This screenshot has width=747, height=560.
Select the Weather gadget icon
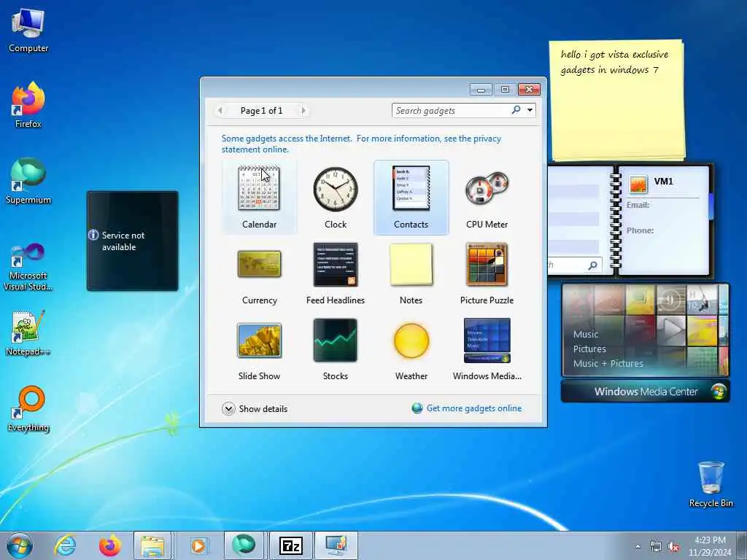click(x=411, y=340)
